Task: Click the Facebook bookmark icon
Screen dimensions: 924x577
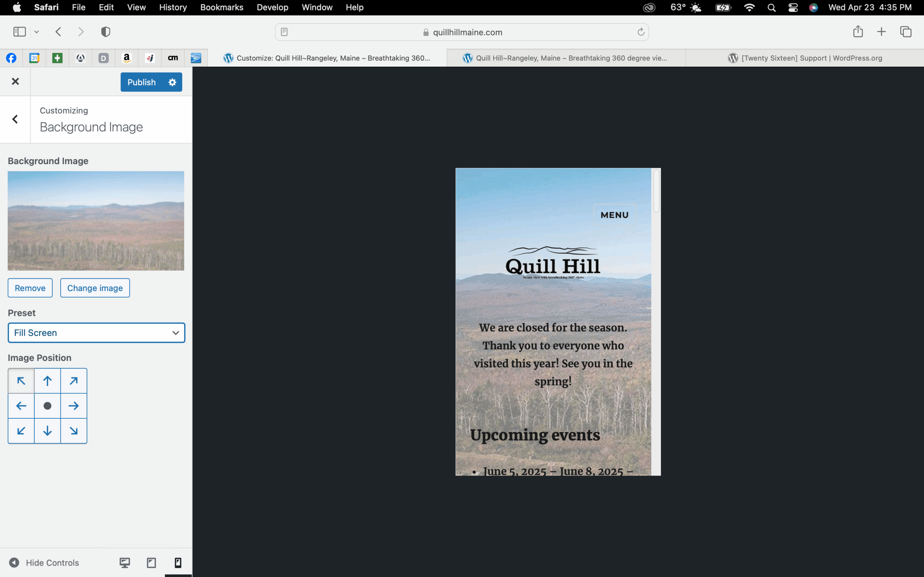Action: pos(12,58)
